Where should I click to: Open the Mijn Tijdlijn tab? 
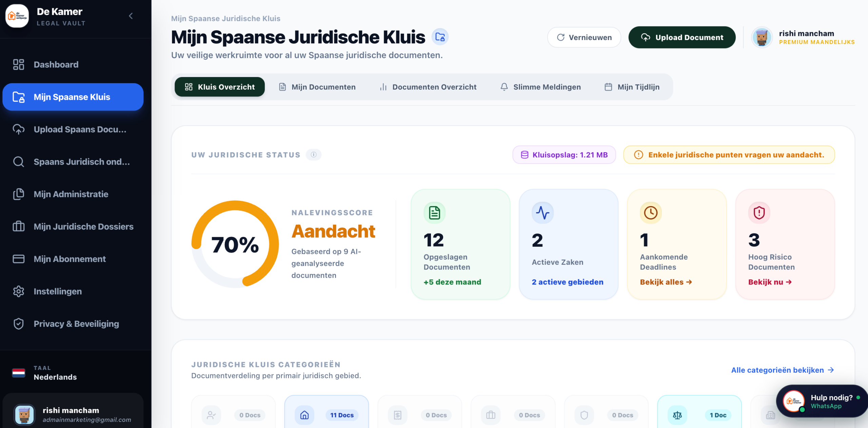632,87
